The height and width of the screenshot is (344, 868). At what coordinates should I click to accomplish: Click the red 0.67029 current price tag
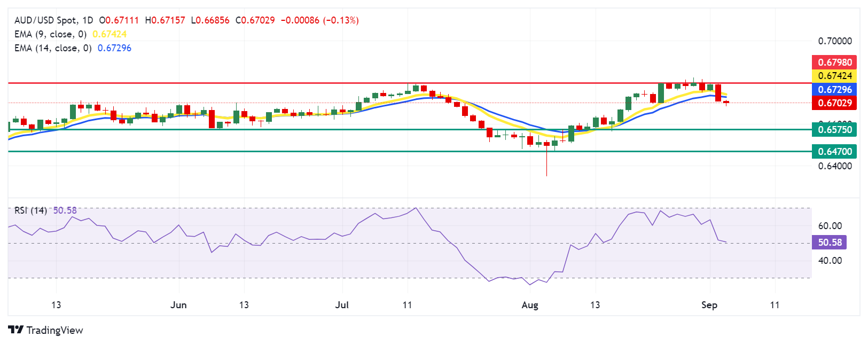coord(834,103)
